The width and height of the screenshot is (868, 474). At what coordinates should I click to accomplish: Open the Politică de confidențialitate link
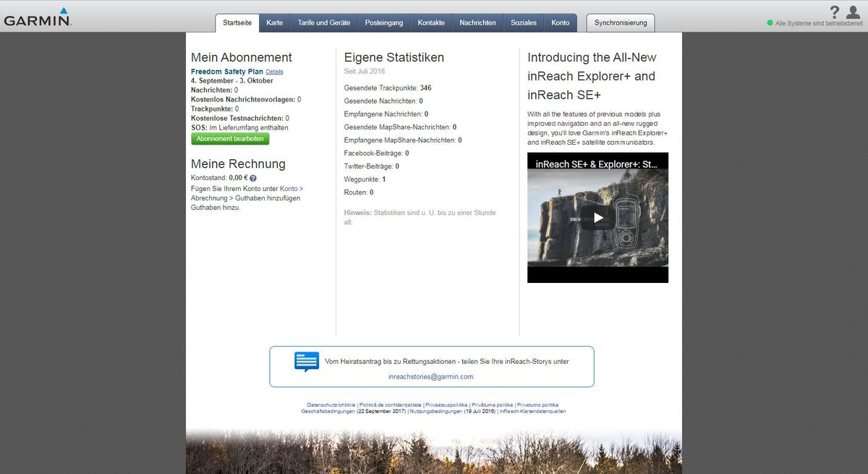tap(391, 405)
